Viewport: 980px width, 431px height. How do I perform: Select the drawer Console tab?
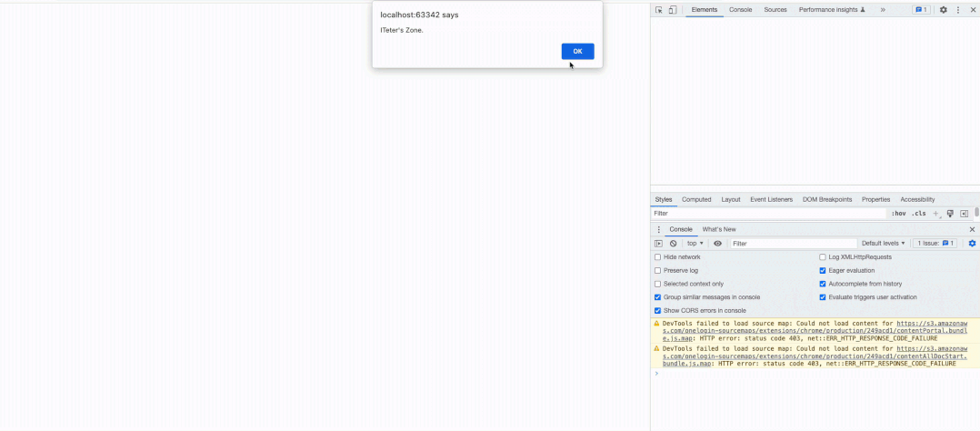[x=681, y=229]
